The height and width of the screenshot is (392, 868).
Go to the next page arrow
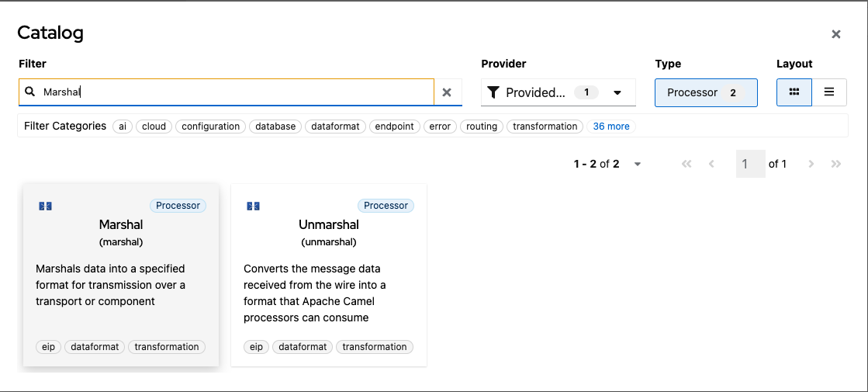[x=811, y=164]
